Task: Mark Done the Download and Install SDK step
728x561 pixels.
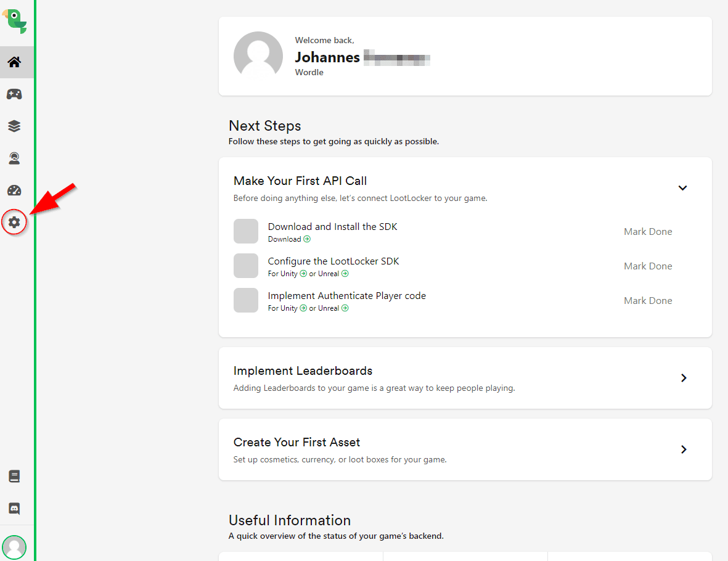Action: 648,232
